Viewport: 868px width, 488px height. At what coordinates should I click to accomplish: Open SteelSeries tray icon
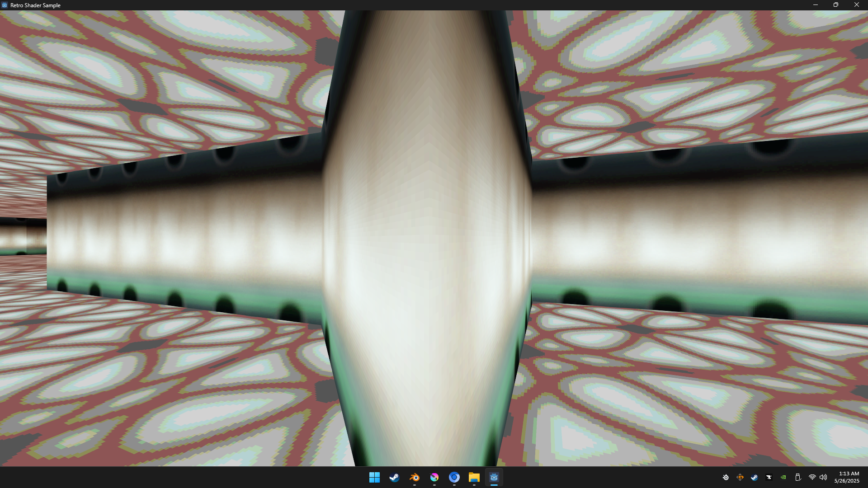tap(726, 477)
